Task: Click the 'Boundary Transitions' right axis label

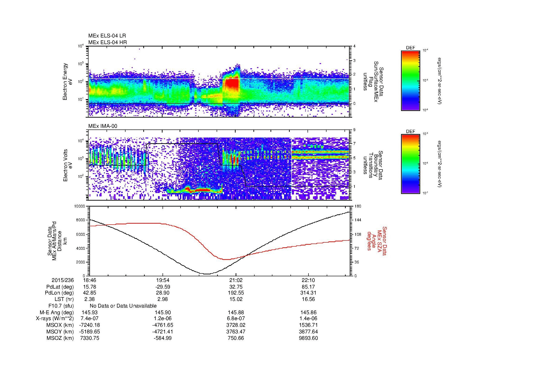Action: point(373,165)
